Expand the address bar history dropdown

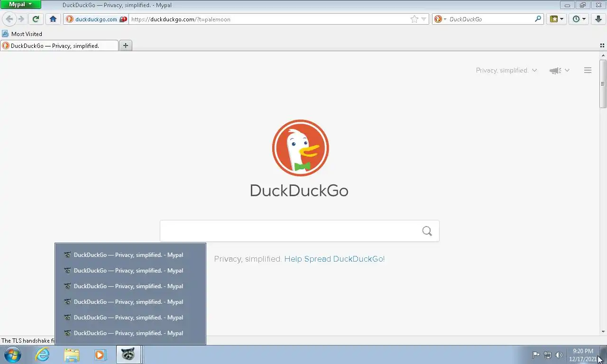pos(424,19)
